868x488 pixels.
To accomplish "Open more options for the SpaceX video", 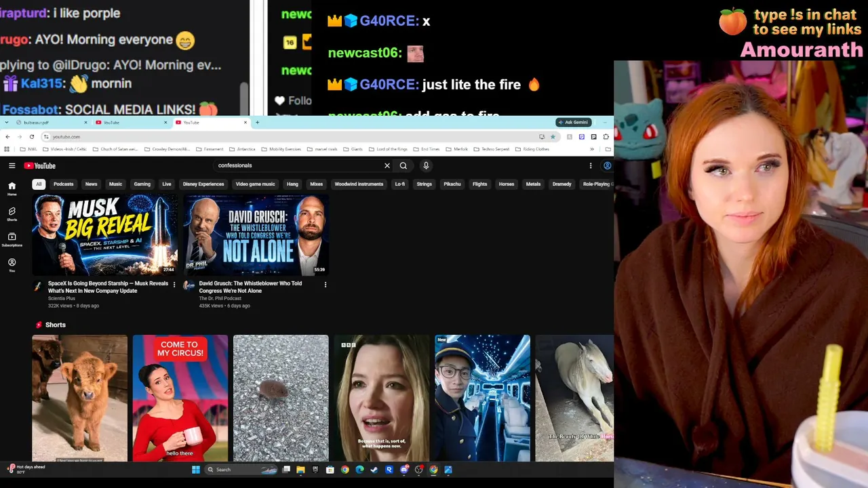I will (x=174, y=285).
